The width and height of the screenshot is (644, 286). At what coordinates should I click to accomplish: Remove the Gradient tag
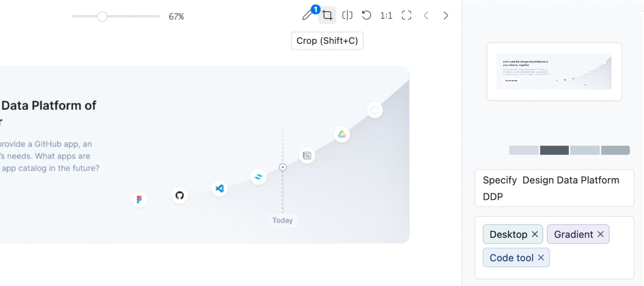(x=601, y=234)
